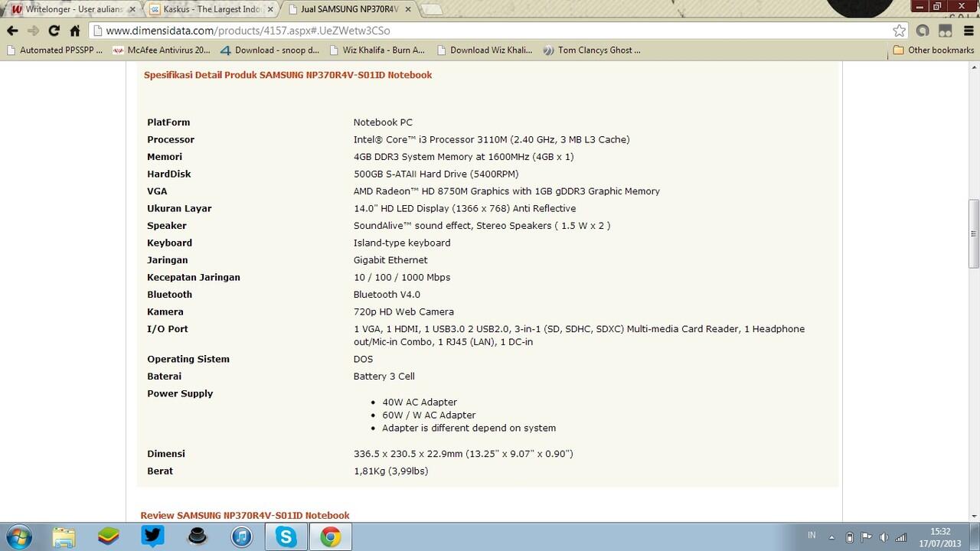Click the 60W / W AC Adapter bullet
Image resolution: width=980 pixels, height=551 pixels.
[x=429, y=416]
